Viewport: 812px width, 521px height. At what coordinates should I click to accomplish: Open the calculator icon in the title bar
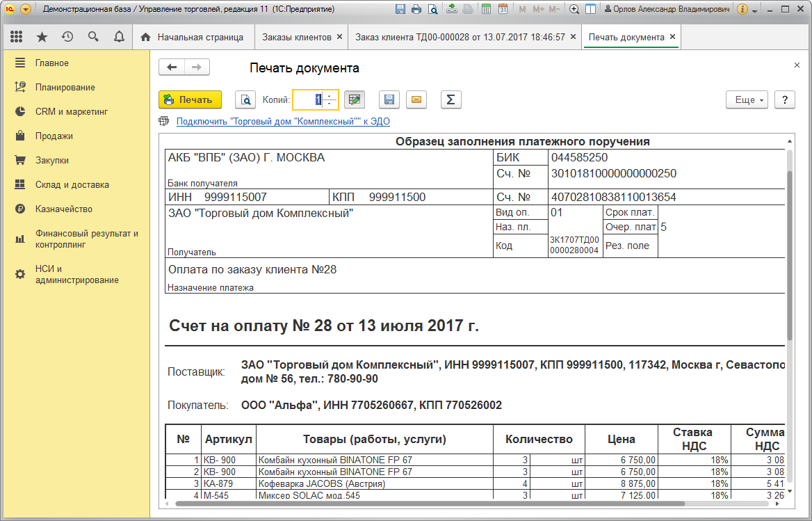point(486,9)
